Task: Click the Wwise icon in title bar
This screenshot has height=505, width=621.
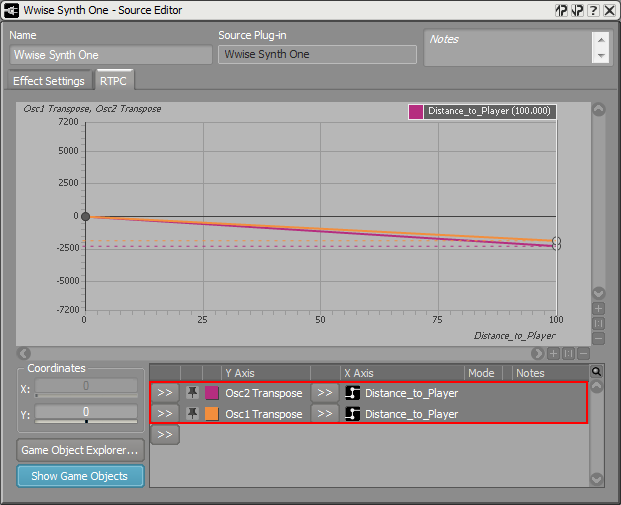Action: pyautogui.click(x=11, y=10)
